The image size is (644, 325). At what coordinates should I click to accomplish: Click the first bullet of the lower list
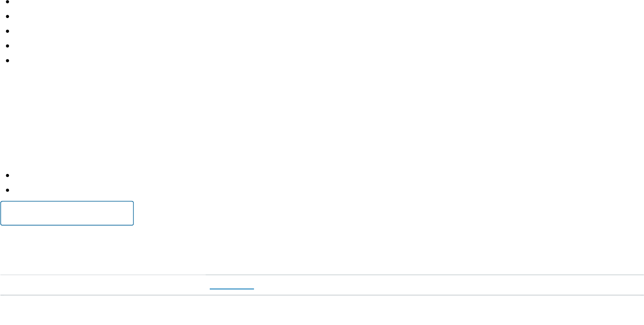[x=8, y=175]
